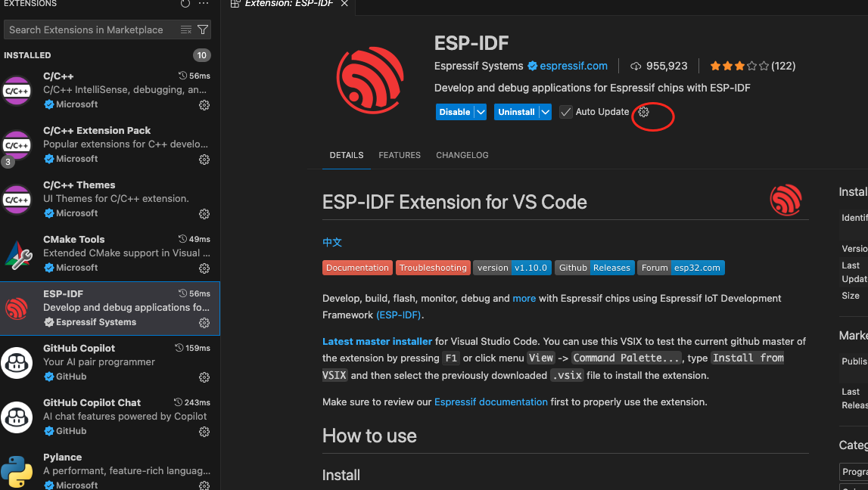Open the 'more' link in description
868x490 pixels.
[x=524, y=299]
